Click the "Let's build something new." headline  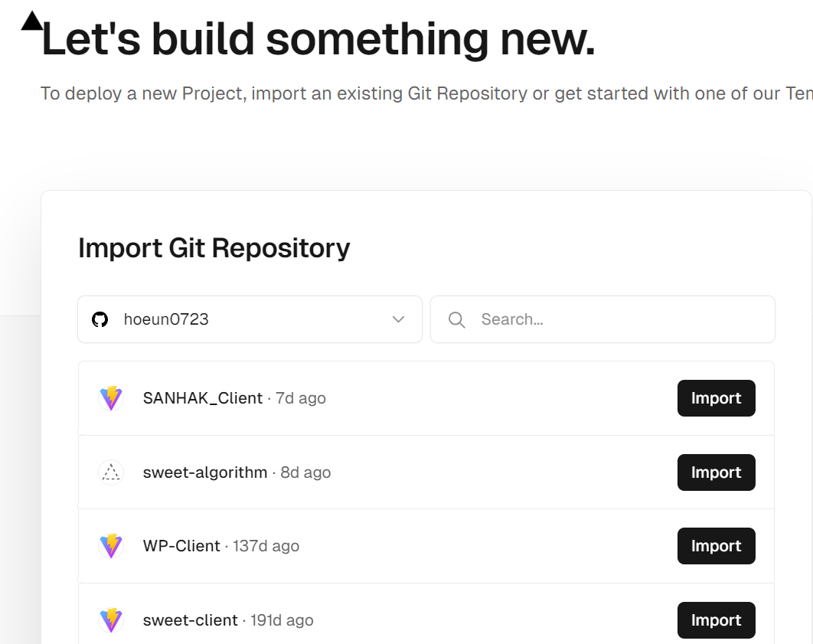(318, 40)
